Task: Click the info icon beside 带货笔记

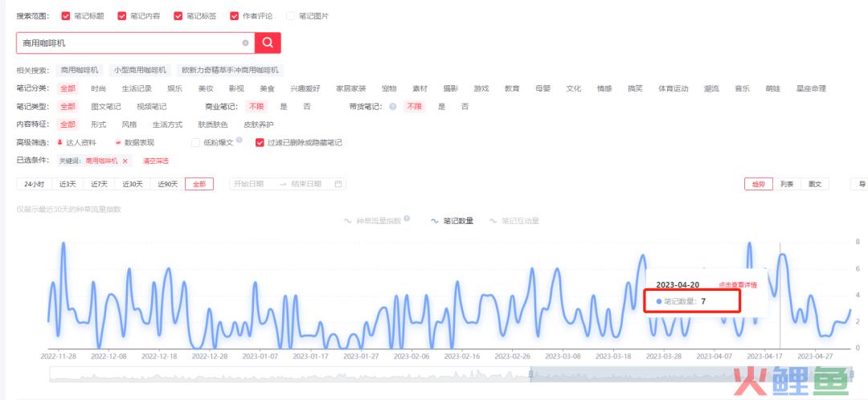Action: (x=392, y=107)
